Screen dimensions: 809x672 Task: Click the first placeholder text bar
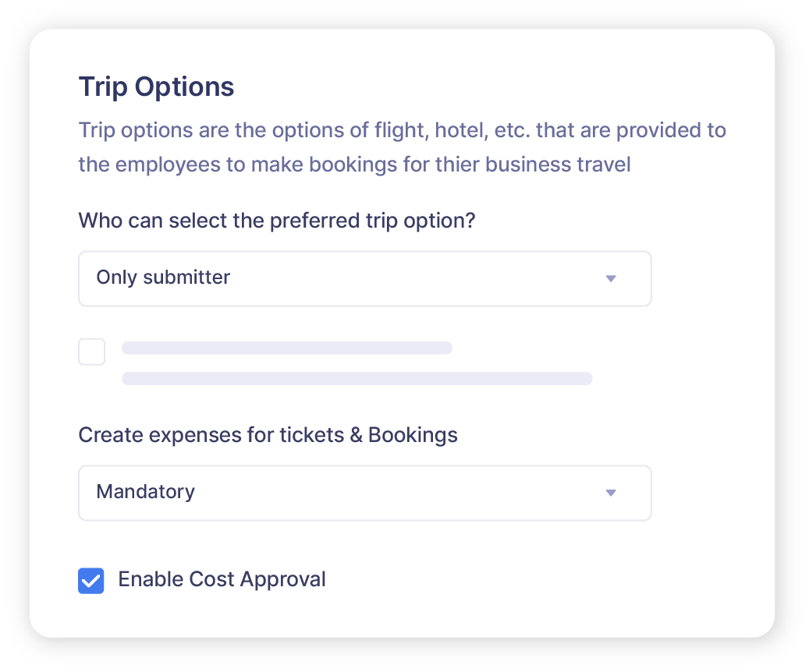(287, 348)
